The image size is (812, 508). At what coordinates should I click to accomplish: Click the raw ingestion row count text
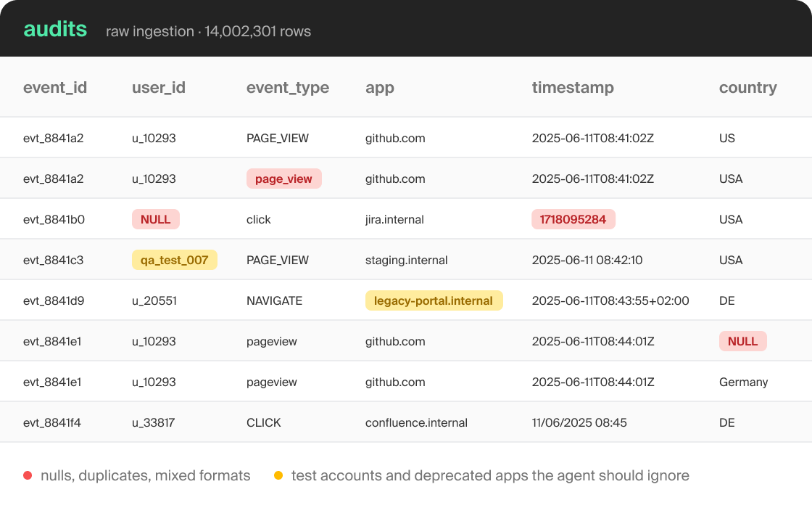(208, 31)
